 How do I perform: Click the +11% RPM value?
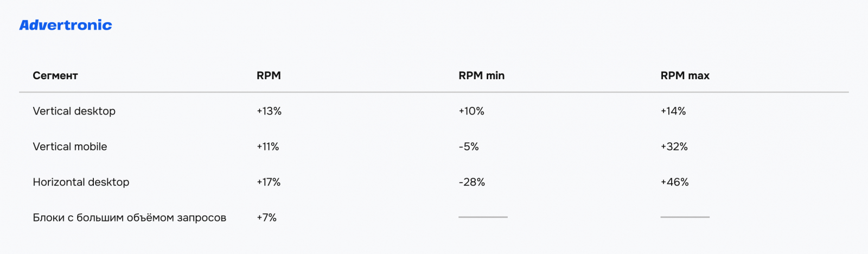268,147
